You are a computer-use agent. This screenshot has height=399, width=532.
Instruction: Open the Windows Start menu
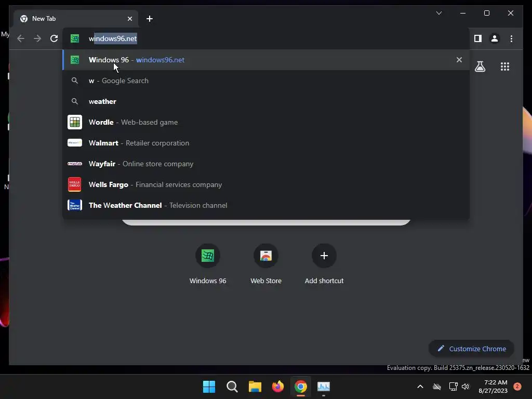[x=209, y=387]
